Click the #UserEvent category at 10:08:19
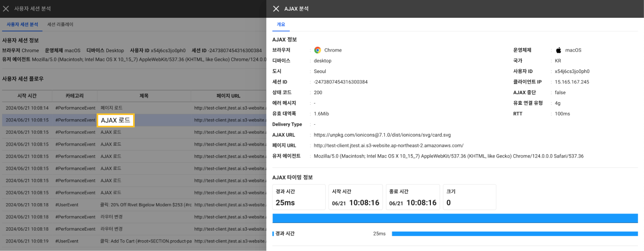 67,241
